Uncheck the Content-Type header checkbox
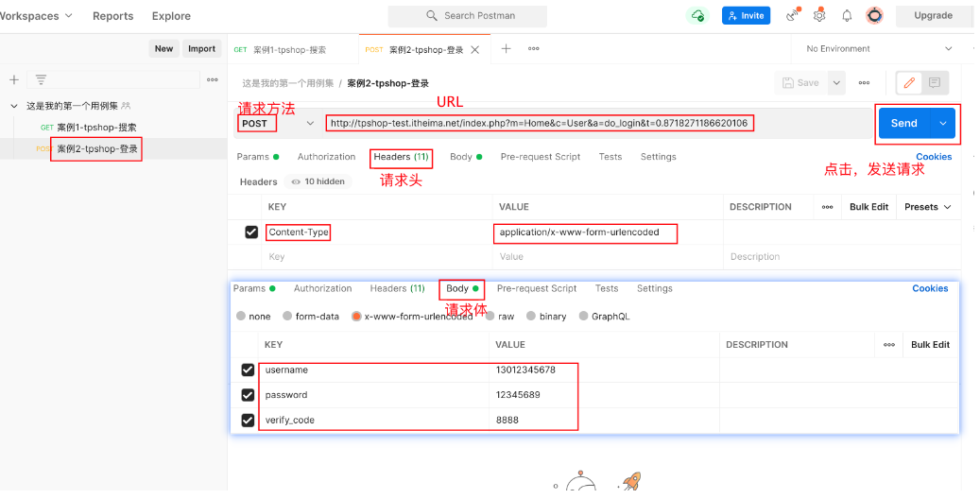Image resolution: width=980 pixels, height=499 pixels. (251, 232)
